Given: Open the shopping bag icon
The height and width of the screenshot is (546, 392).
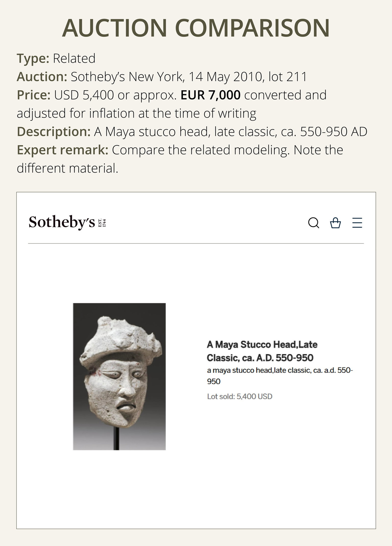Looking at the screenshot, I should pyautogui.click(x=335, y=223).
